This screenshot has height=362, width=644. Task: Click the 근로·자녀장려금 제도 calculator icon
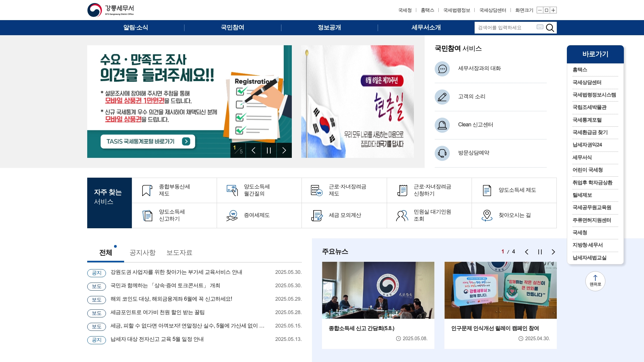tap(317, 190)
